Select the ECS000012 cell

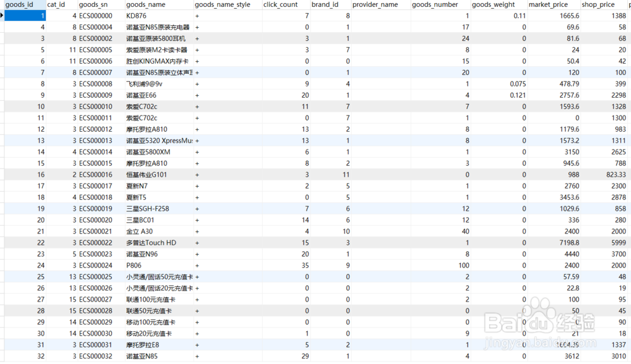(x=101, y=129)
